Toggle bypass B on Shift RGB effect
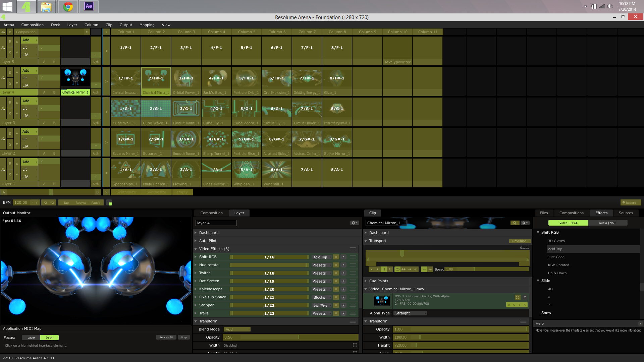This screenshot has height=362, width=644. click(336, 257)
